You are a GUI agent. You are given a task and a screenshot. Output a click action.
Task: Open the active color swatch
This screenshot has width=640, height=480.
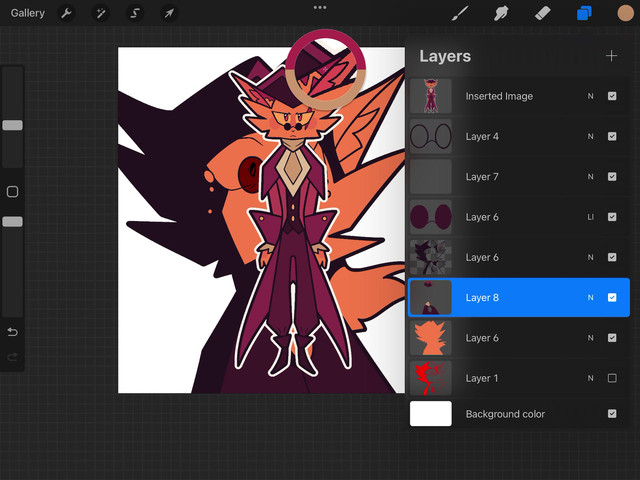click(625, 13)
